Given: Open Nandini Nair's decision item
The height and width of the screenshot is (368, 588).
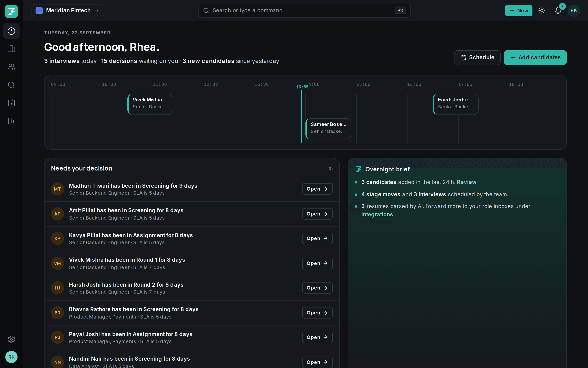Looking at the screenshot, I should pyautogui.click(x=317, y=362).
